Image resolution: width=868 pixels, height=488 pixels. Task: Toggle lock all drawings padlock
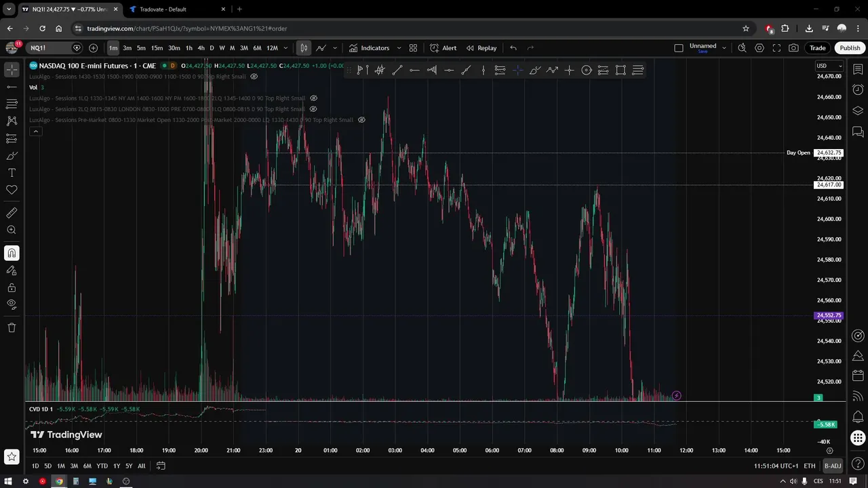[12, 287]
